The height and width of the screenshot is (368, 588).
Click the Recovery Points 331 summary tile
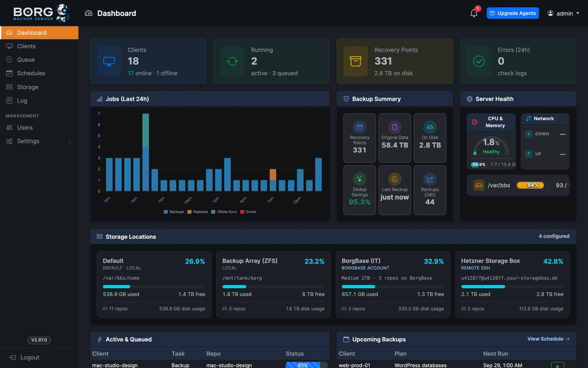[x=359, y=138]
